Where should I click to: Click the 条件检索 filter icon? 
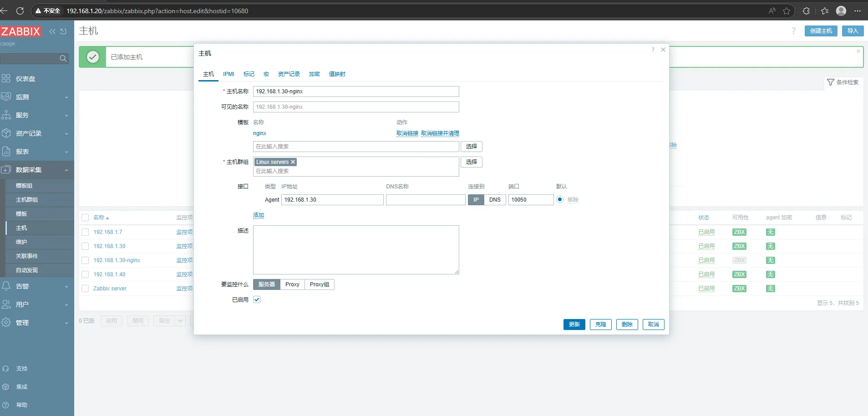click(x=831, y=82)
